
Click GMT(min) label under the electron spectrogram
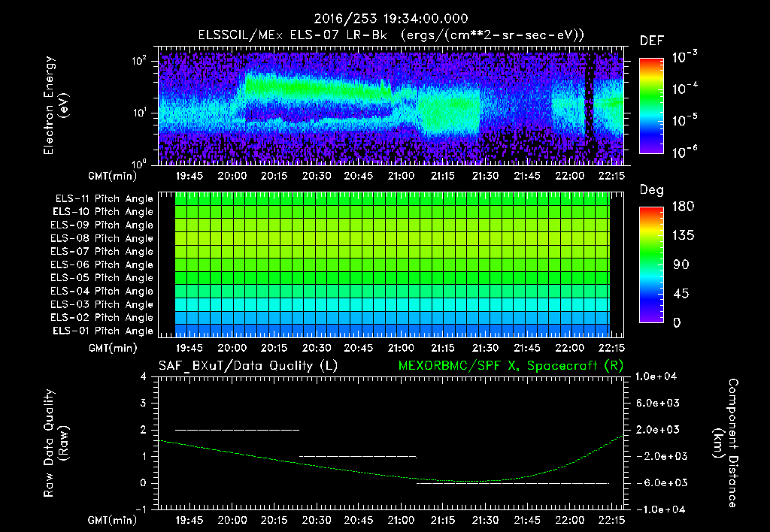pyautogui.click(x=113, y=176)
